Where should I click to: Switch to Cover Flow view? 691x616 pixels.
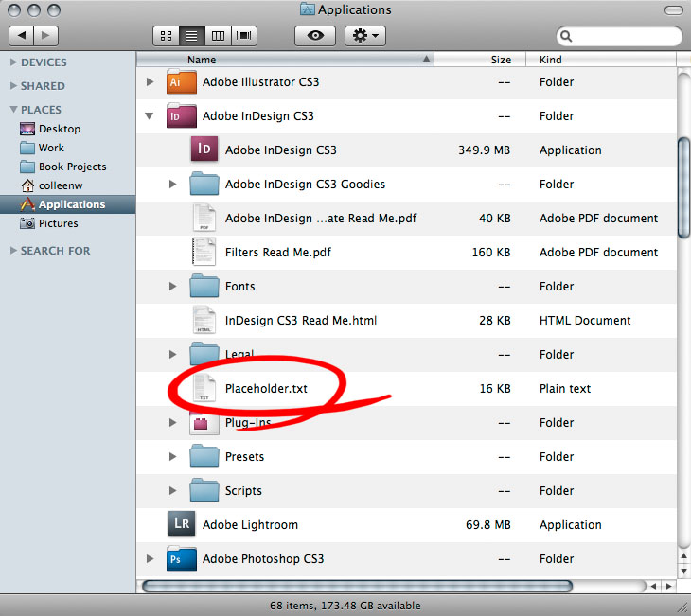(243, 36)
